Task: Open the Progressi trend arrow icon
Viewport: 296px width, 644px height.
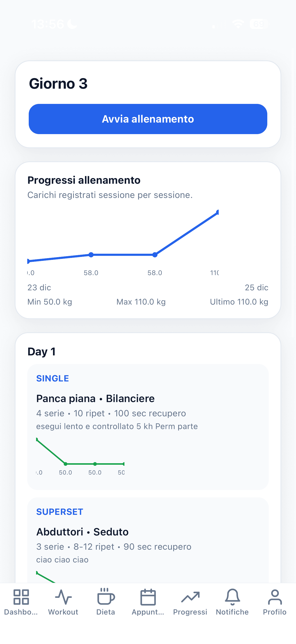Action: coord(190,597)
